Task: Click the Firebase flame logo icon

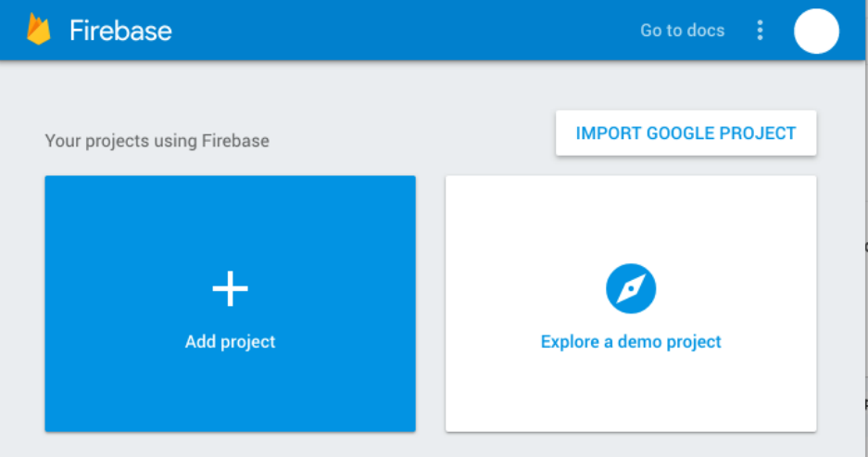Action: click(x=39, y=30)
